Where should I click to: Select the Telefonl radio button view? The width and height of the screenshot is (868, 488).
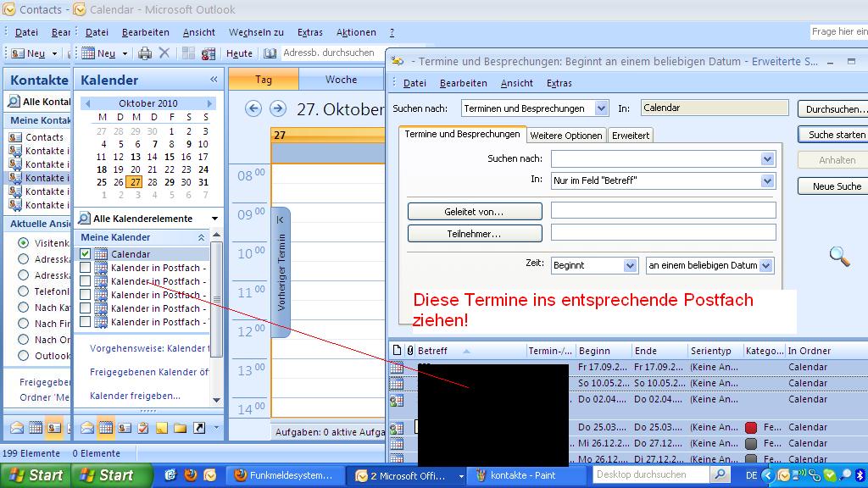pyautogui.click(x=23, y=291)
